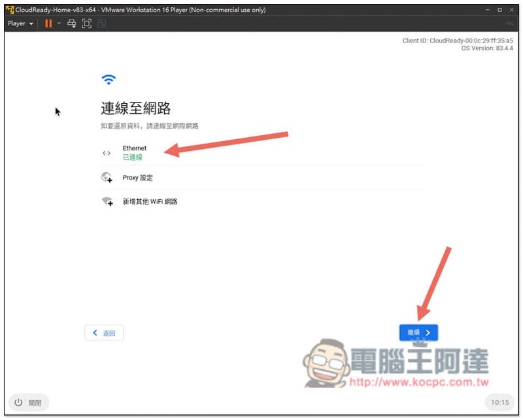Click the 關閉 power button
This screenshot has width=523, height=420.
(x=29, y=402)
